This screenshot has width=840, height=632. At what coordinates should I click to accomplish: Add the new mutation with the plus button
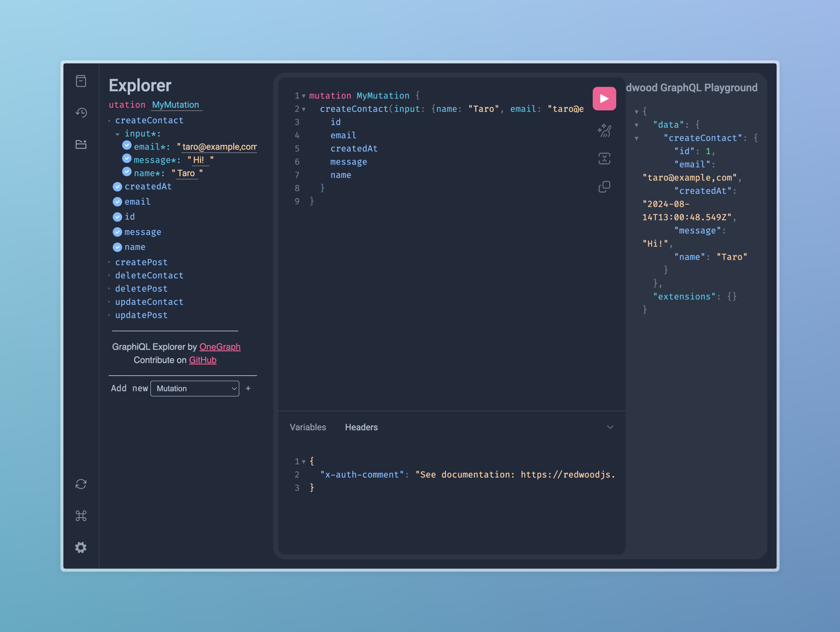[248, 388]
